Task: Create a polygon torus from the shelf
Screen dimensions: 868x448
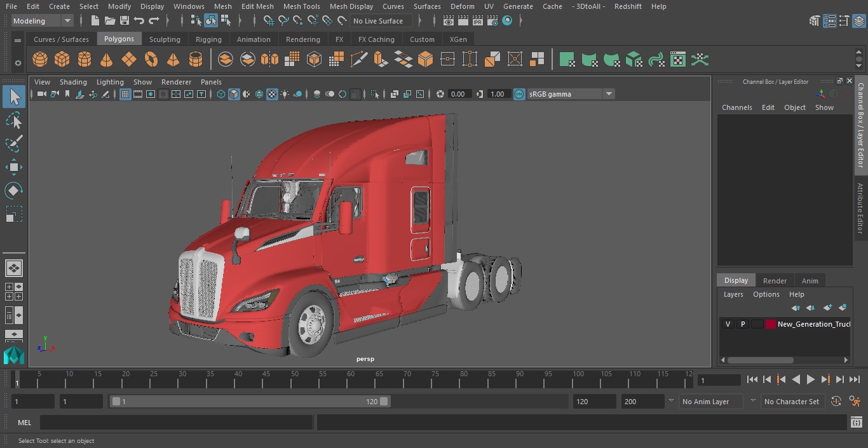Action: click(x=151, y=60)
